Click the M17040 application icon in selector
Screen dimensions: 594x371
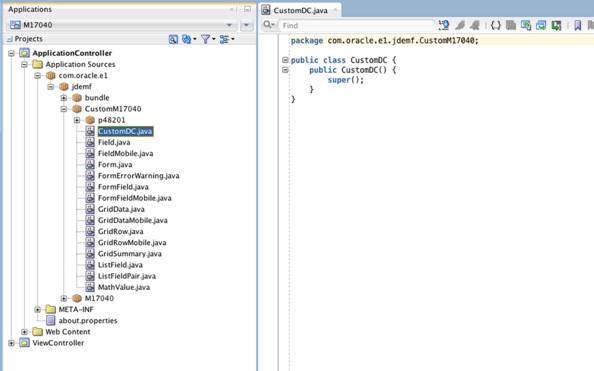15,25
